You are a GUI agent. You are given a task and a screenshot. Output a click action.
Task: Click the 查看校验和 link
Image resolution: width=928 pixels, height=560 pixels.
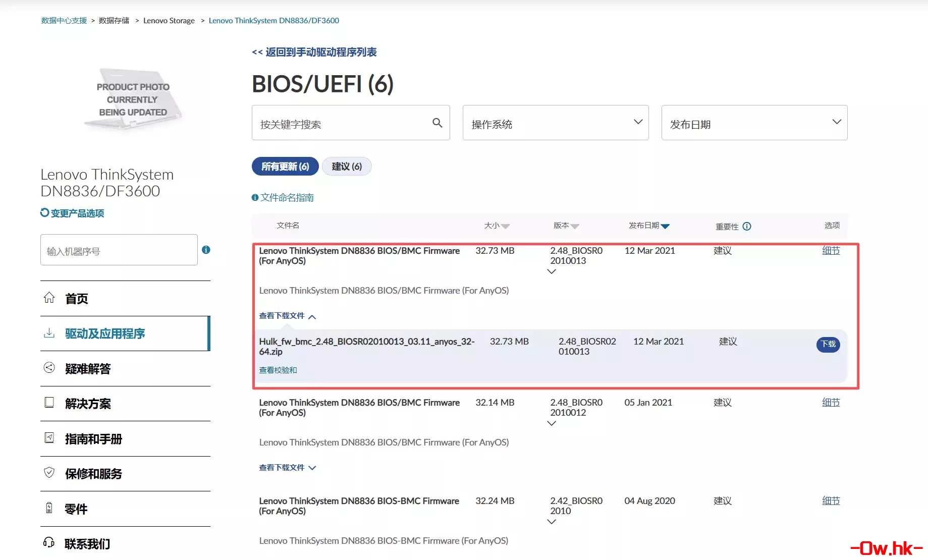278,370
